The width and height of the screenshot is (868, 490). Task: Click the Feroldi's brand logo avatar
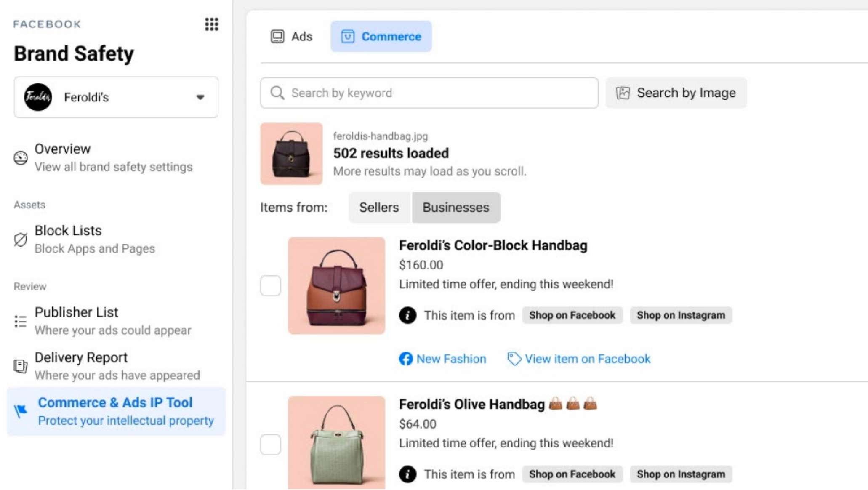pos(38,97)
